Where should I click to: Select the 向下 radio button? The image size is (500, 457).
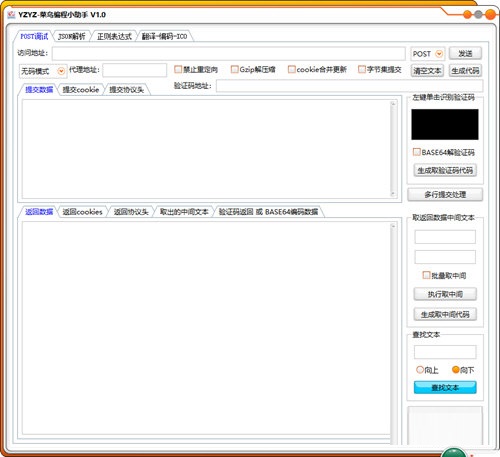pyautogui.click(x=456, y=370)
